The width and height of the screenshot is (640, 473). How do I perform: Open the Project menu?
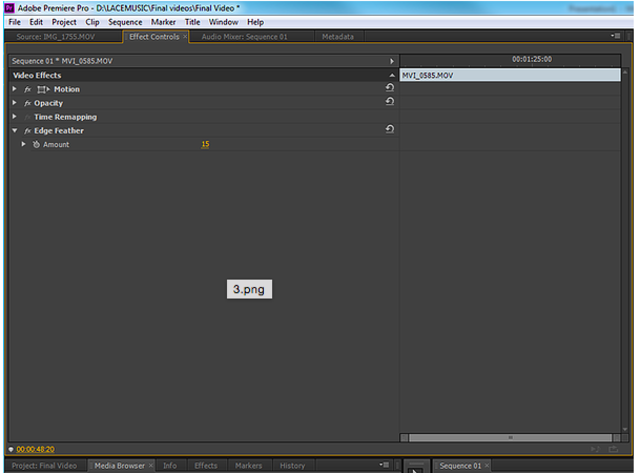pyautogui.click(x=64, y=22)
